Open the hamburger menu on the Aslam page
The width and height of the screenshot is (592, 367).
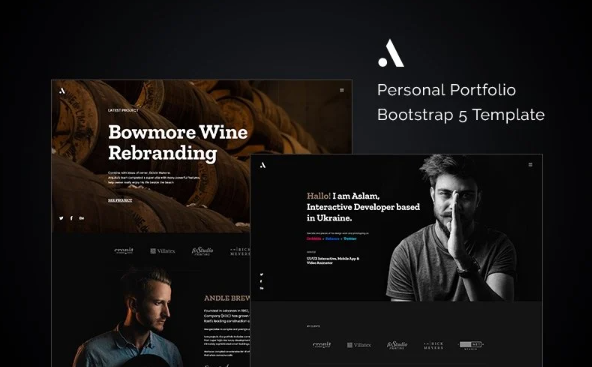[x=530, y=165]
